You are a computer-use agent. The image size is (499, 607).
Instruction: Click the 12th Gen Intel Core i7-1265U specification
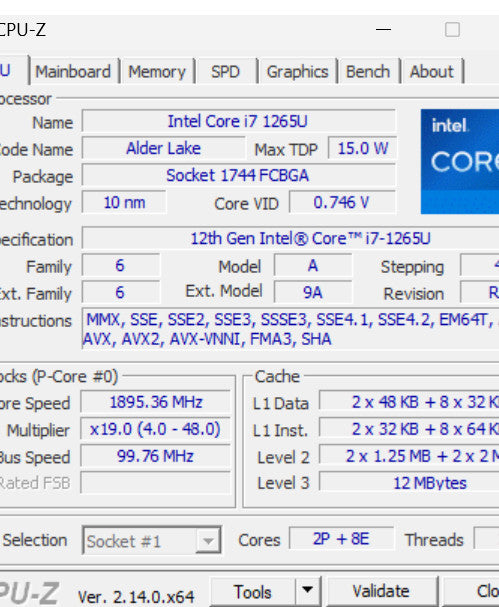[x=291, y=238]
